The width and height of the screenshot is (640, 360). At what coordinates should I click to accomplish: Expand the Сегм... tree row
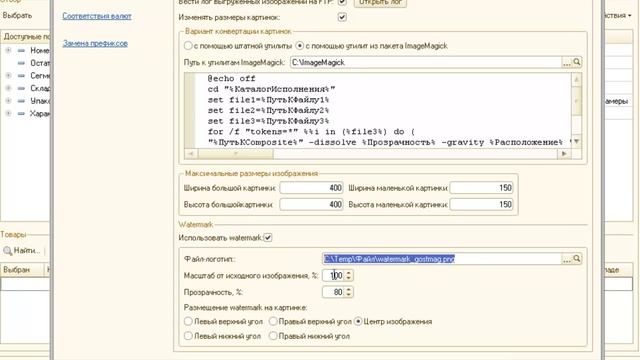pyautogui.click(x=8, y=76)
